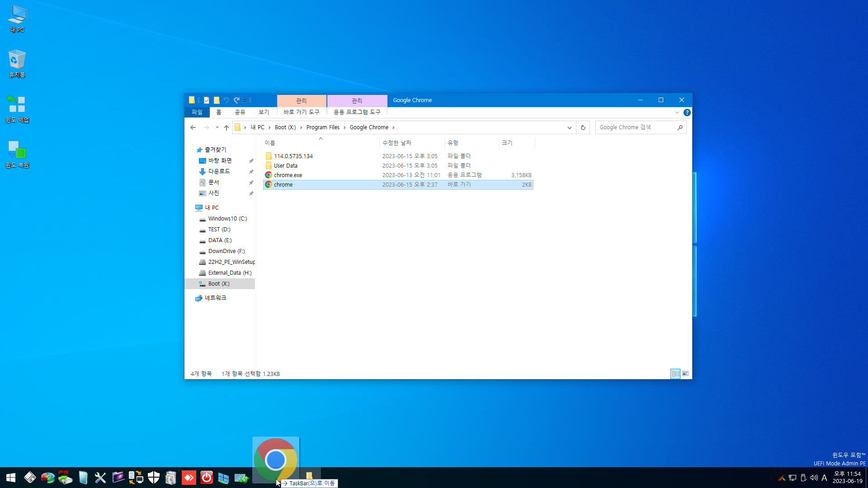The image size is (868, 488).
Task: Launch the wrench and screwdriver tools taskbar icon
Action: (100, 478)
